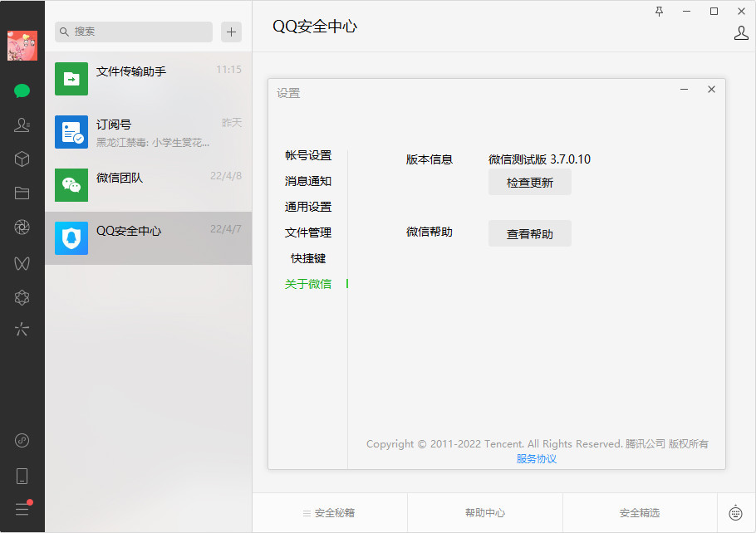Click the user profile icon top right

740,33
